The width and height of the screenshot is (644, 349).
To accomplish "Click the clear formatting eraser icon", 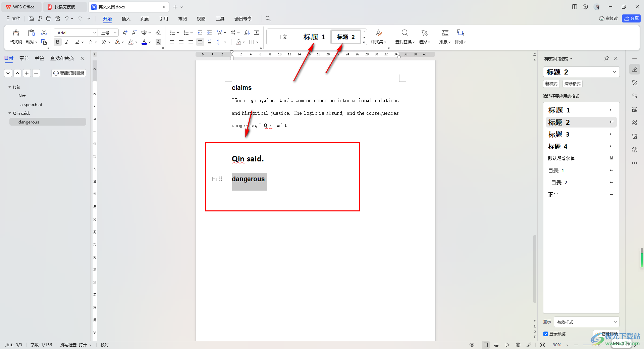I will 158,33.
